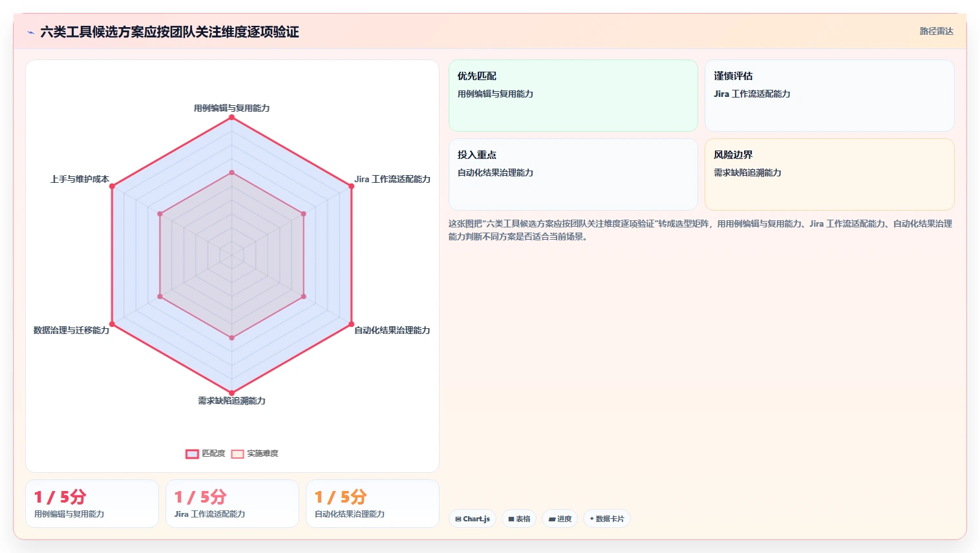Open the 风险边界 card

point(829,174)
